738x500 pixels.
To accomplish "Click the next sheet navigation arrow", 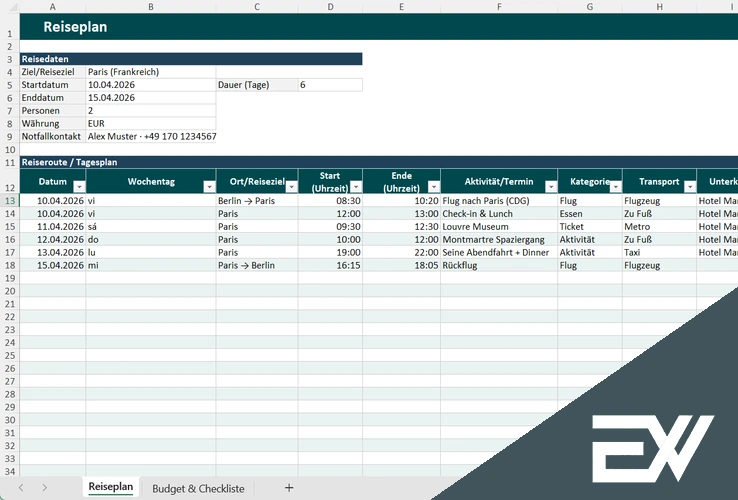I will [x=46, y=488].
